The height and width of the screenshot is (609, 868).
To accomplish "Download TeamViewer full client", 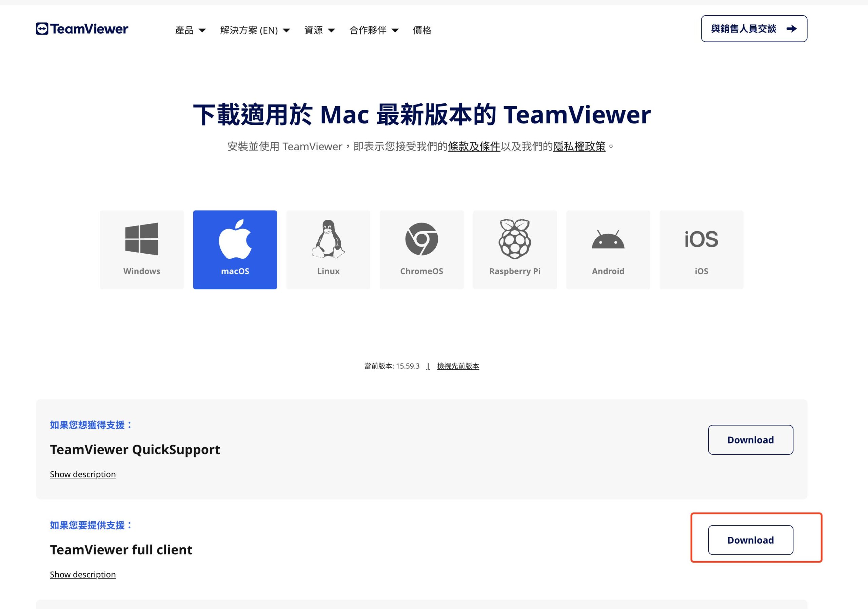I will 750,540.
